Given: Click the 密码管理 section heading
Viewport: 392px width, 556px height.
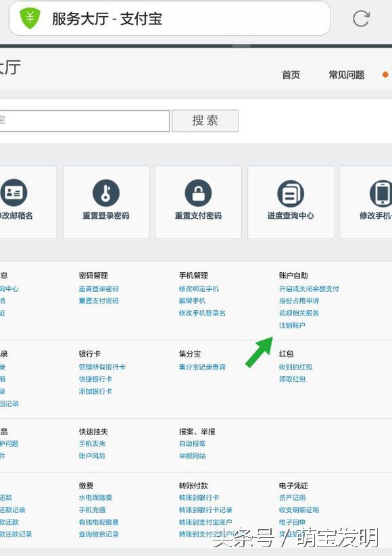Looking at the screenshot, I should 93,276.
